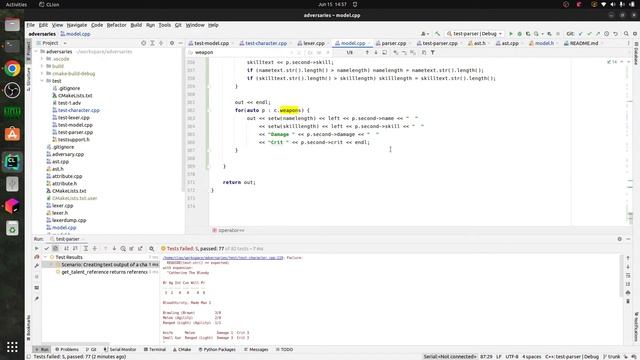This screenshot has height=360, width=640.
Task: Stop the running process icon
Action: (x=558, y=34)
